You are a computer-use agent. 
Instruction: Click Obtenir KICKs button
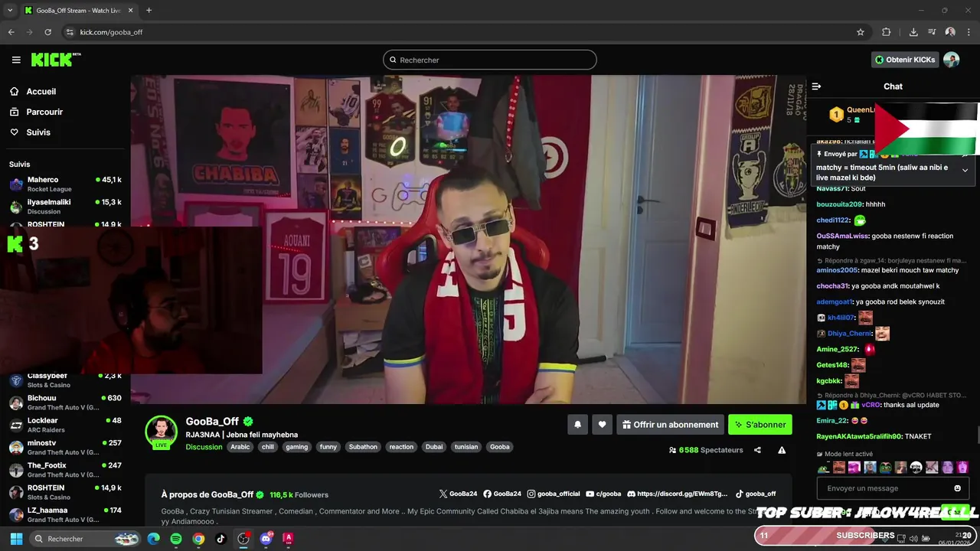coord(905,60)
